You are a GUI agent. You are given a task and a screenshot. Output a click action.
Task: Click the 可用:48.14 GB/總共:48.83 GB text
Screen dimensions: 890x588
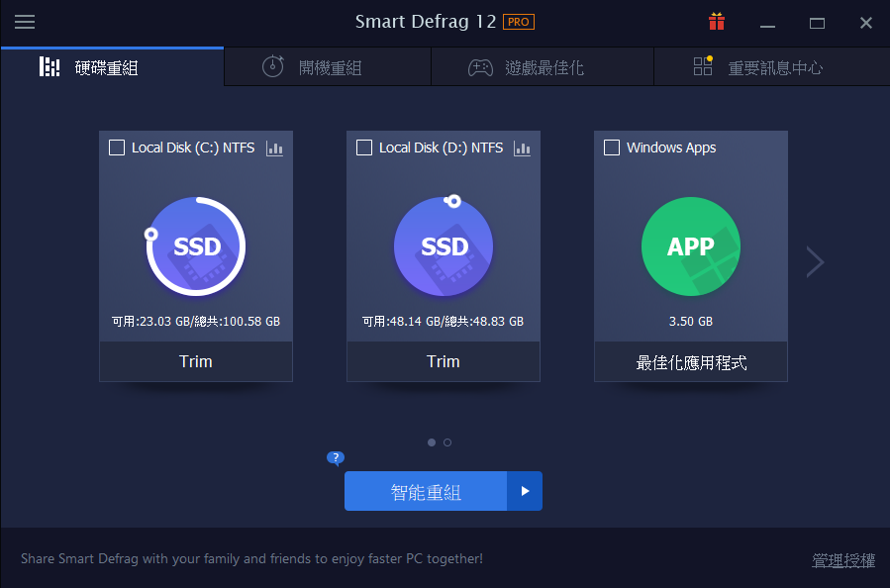click(444, 322)
